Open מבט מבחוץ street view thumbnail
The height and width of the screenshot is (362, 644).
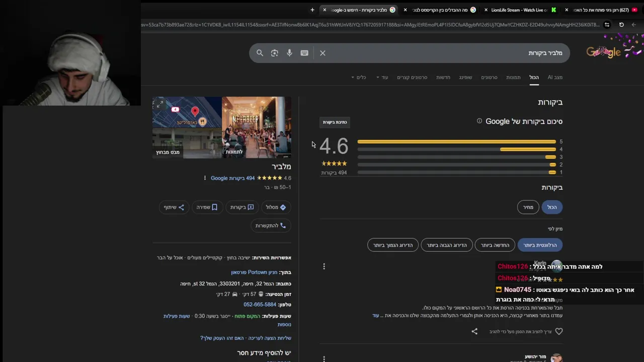tap(187, 143)
